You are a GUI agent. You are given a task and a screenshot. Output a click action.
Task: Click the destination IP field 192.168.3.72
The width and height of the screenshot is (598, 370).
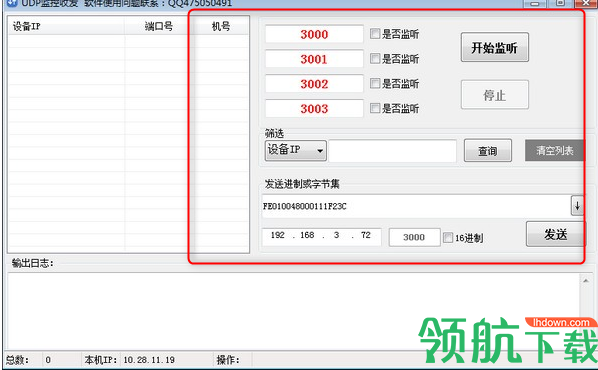322,236
